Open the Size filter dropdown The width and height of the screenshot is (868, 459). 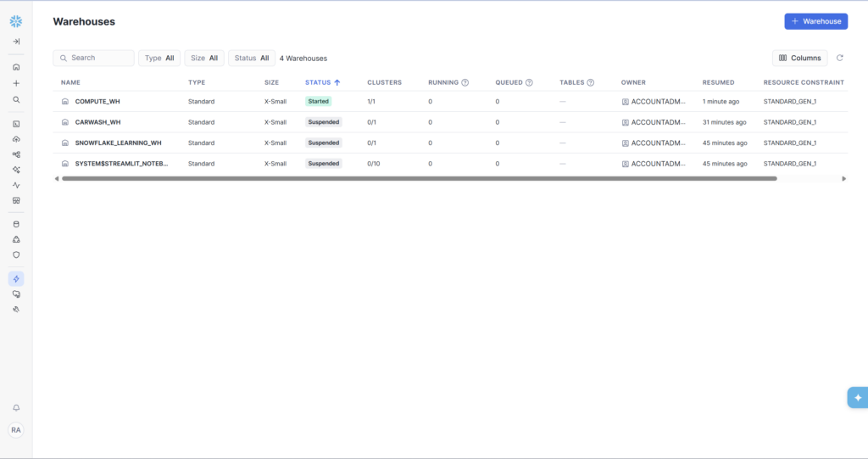click(x=204, y=58)
